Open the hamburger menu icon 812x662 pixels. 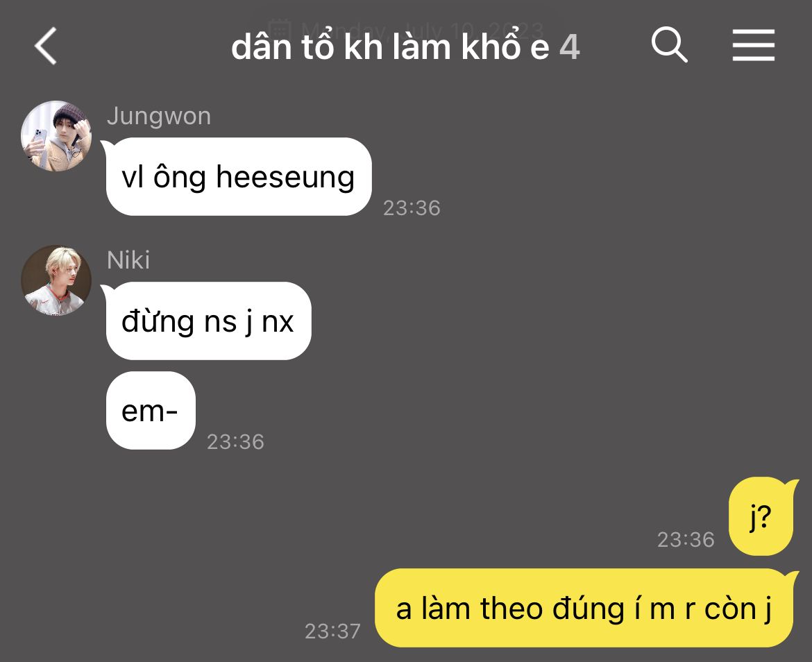point(753,45)
